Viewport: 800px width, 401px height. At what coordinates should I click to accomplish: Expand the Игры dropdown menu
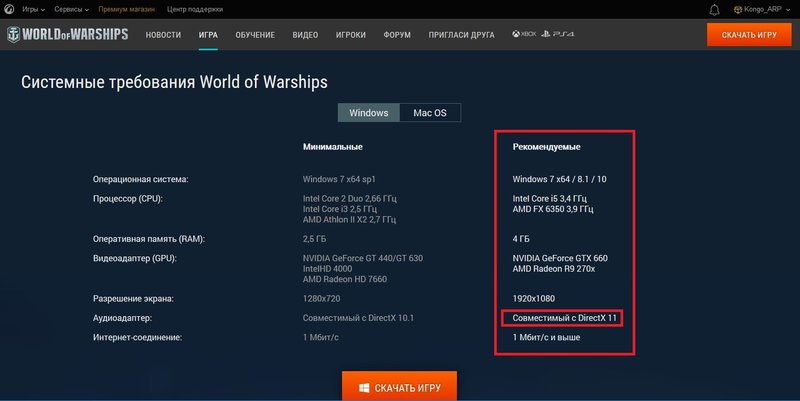coord(34,9)
